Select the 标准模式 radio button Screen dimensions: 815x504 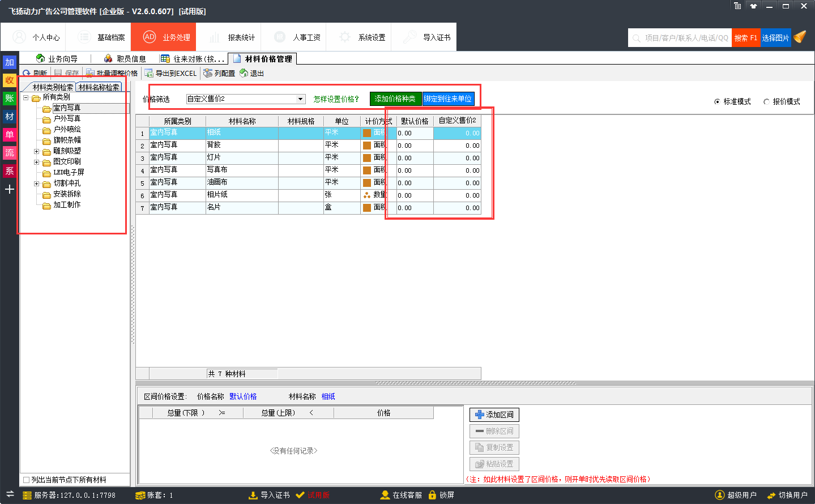(x=718, y=102)
